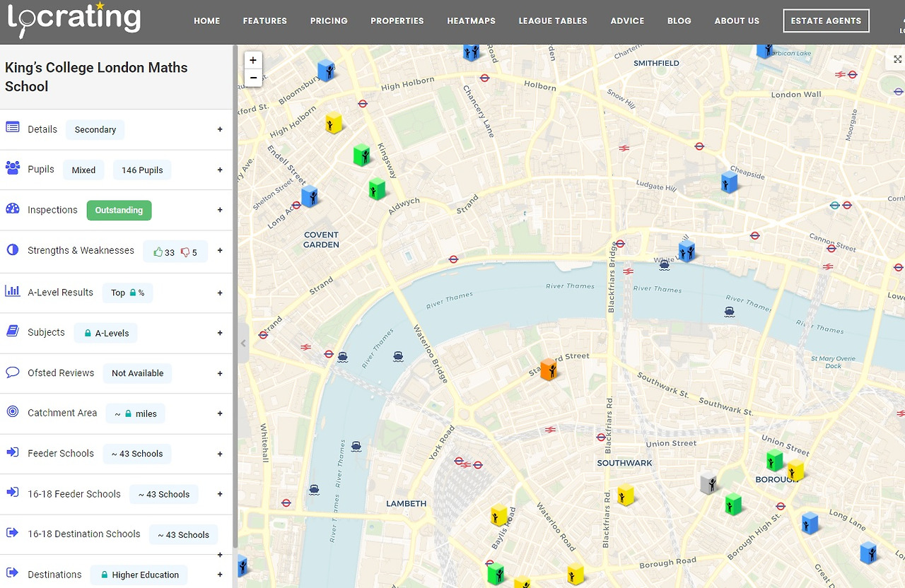The image size is (905, 588).
Task: Click the 16-18 Destination Schools arrow icon
Action: (13, 532)
